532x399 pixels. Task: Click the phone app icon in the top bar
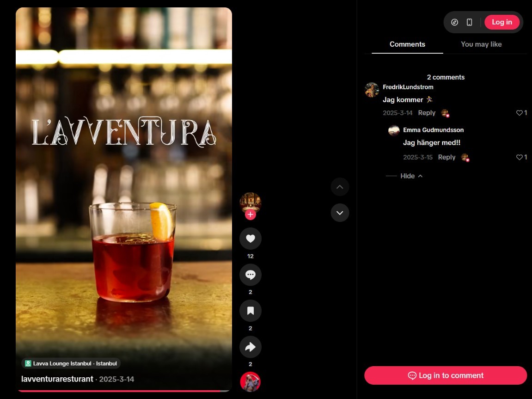[x=469, y=22]
